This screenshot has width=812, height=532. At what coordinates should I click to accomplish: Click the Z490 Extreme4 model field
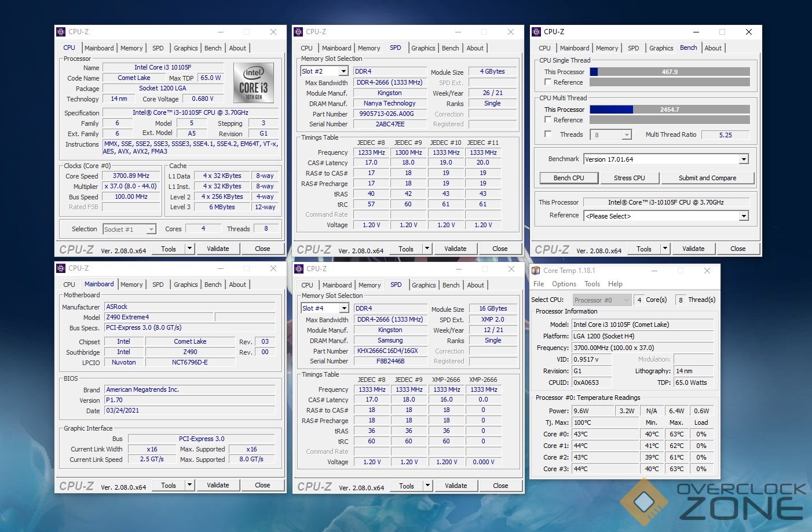(159, 317)
